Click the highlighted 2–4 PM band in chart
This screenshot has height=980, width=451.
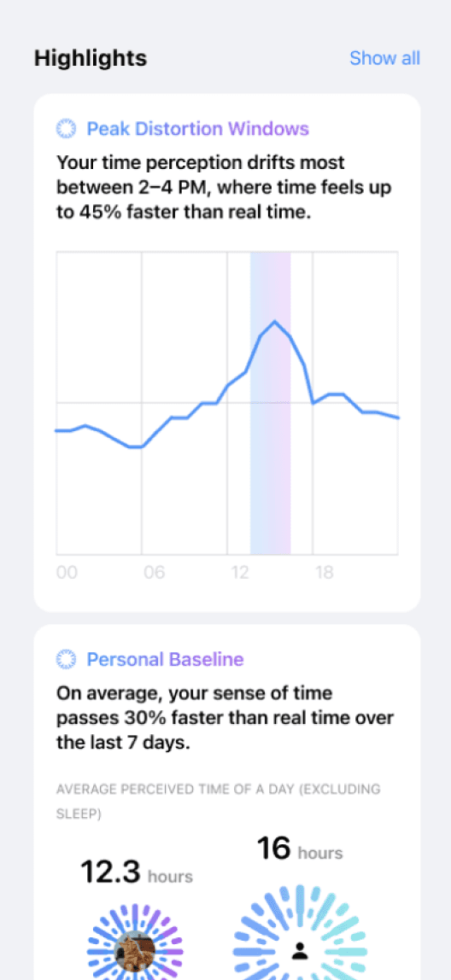(x=270, y=403)
